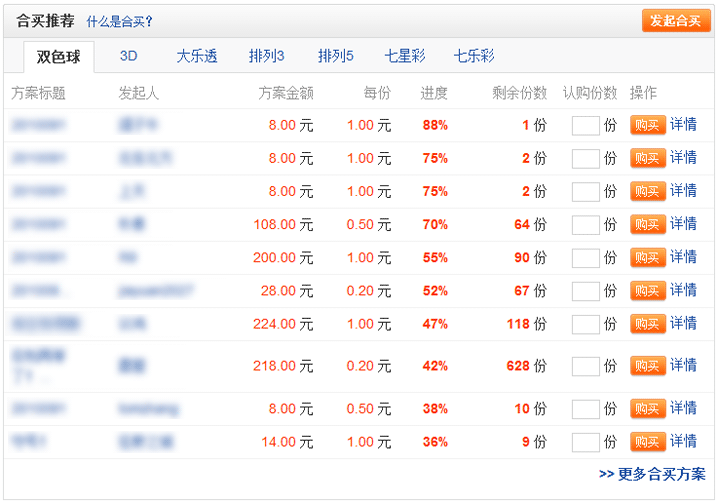The height and width of the screenshot is (504, 717).
Task: Show 详情 for the 224.00元 plan
Action: 683,323
